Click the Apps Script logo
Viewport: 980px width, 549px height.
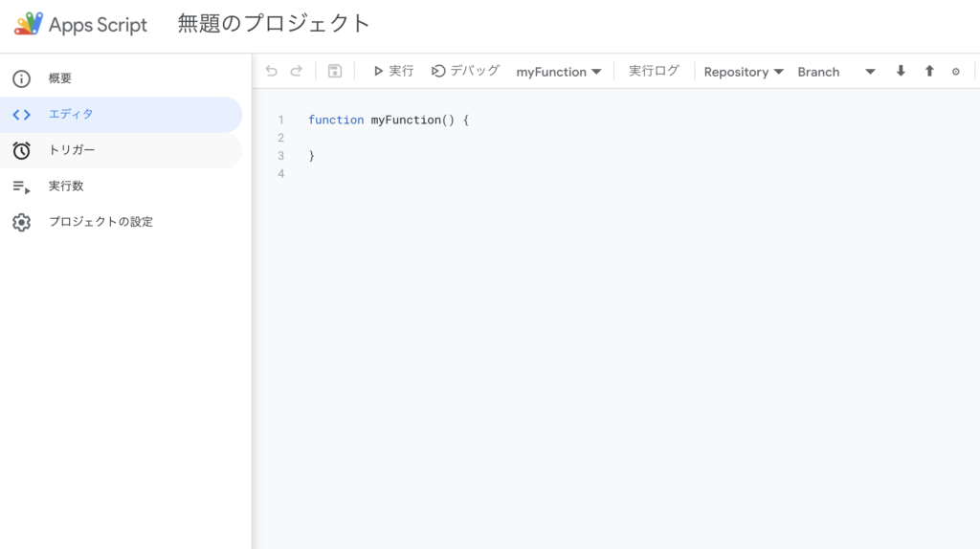coord(29,24)
